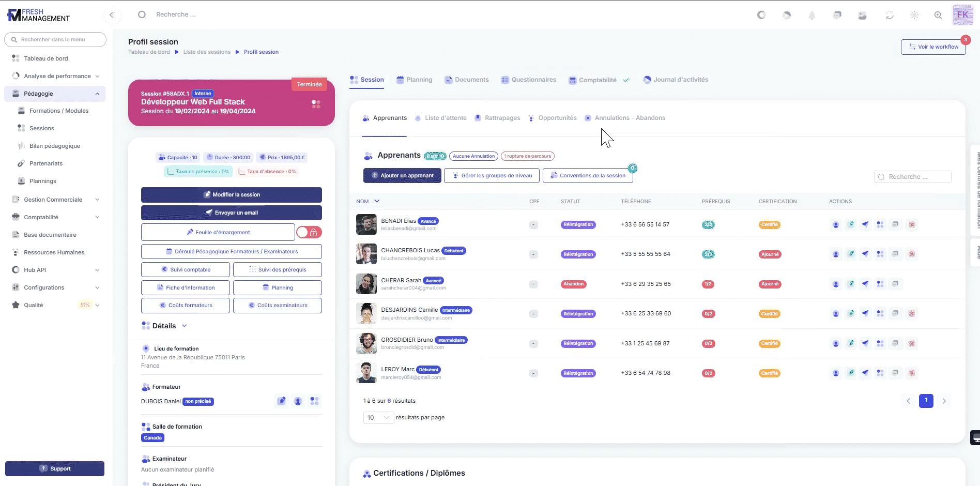The width and height of the screenshot is (980, 486).
Task: Toggle the Feuille d'émargement lock switch
Action: (x=309, y=233)
